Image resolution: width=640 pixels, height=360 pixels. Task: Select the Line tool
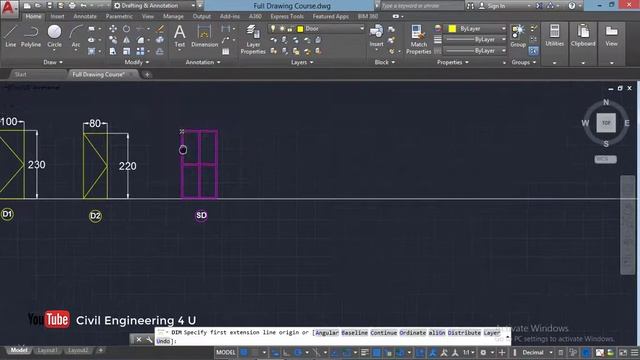point(11,36)
